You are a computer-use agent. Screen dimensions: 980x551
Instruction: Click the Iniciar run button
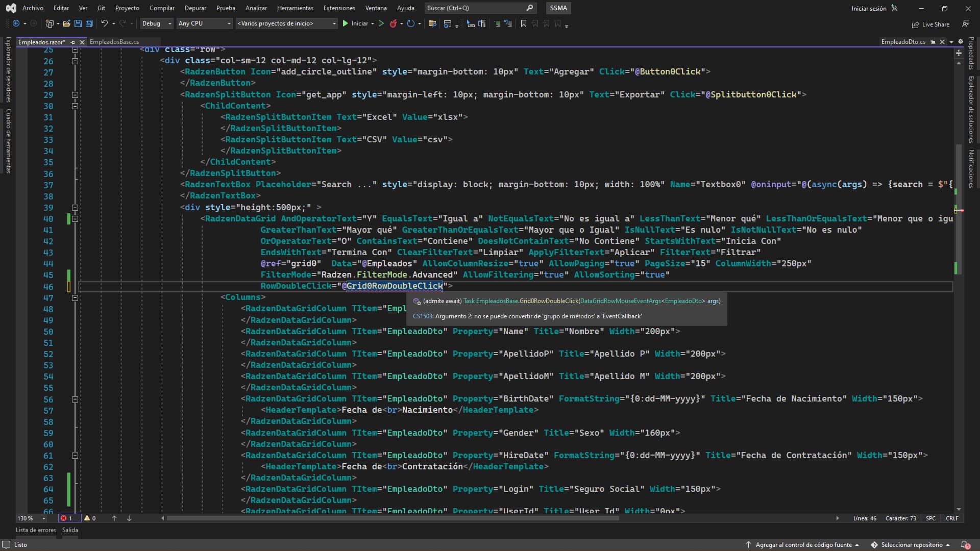point(355,23)
